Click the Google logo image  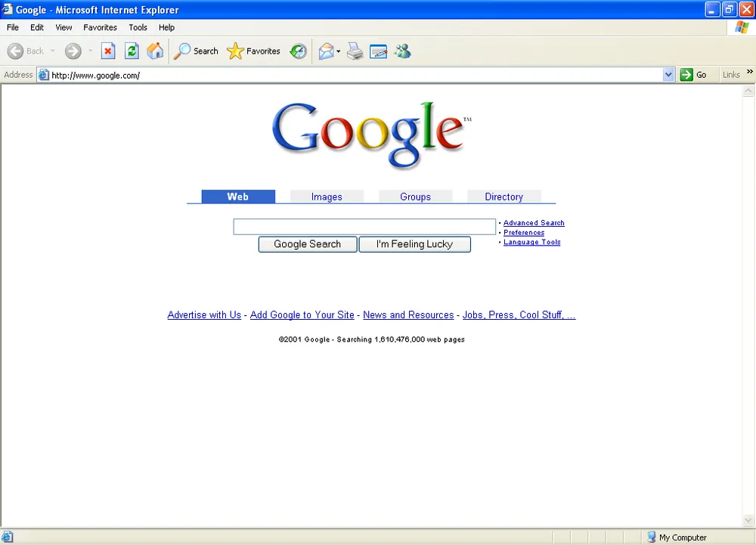[x=372, y=135]
